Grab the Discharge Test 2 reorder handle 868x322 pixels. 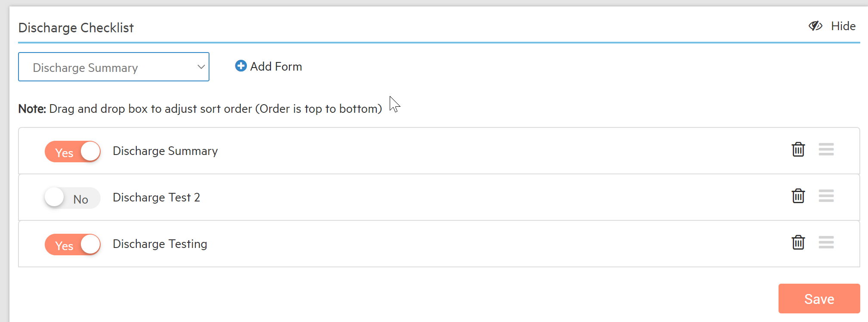click(826, 196)
